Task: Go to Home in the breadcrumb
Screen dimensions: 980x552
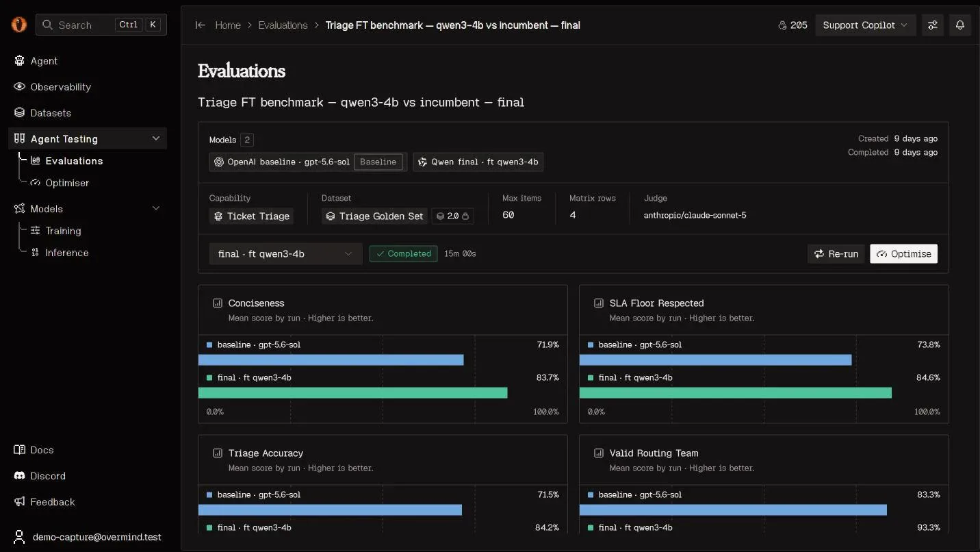Action: point(228,25)
